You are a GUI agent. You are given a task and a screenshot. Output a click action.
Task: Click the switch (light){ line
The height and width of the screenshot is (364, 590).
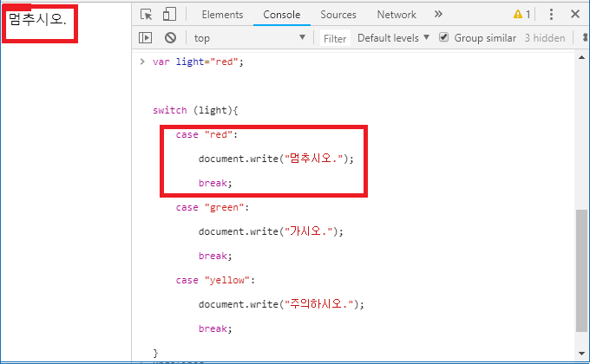pyautogui.click(x=195, y=110)
